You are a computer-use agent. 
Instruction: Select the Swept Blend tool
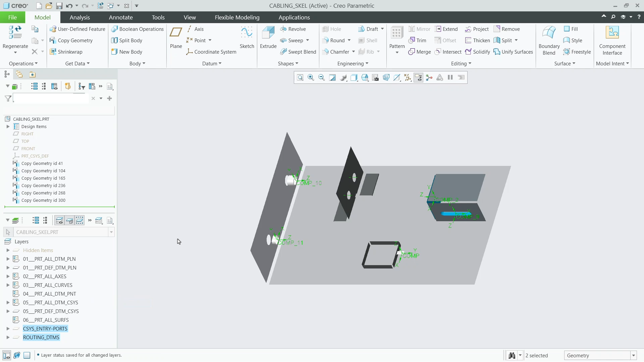click(x=298, y=52)
